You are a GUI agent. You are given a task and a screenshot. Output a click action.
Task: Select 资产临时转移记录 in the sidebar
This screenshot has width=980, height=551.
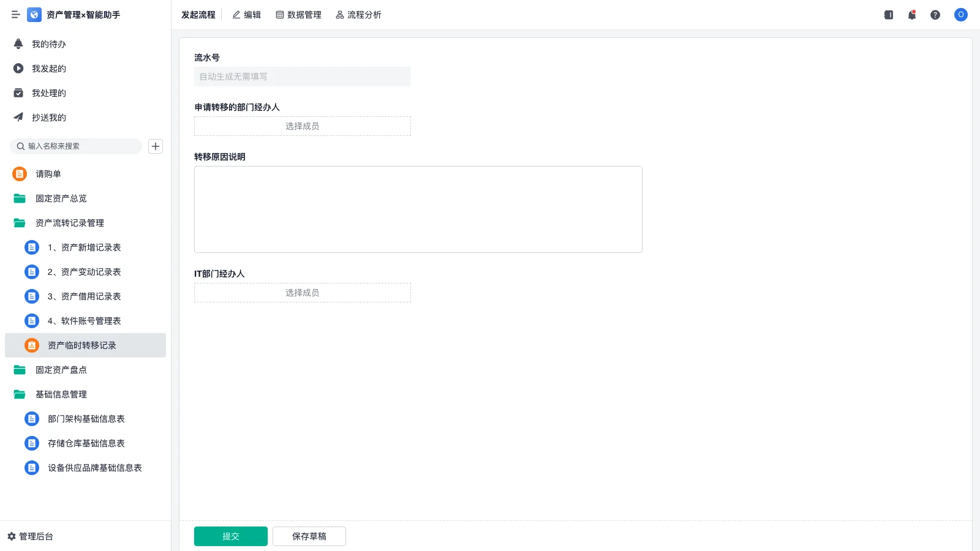click(x=85, y=345)
